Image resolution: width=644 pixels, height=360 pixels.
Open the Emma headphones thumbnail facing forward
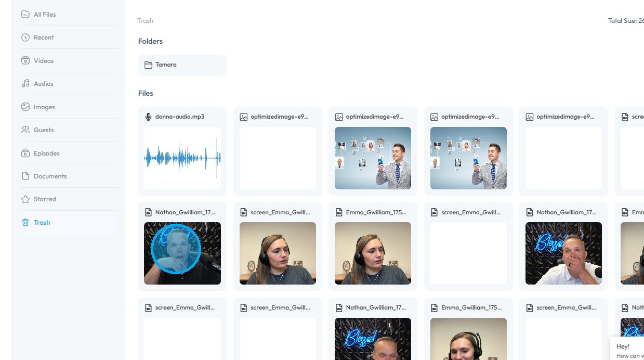468,339
